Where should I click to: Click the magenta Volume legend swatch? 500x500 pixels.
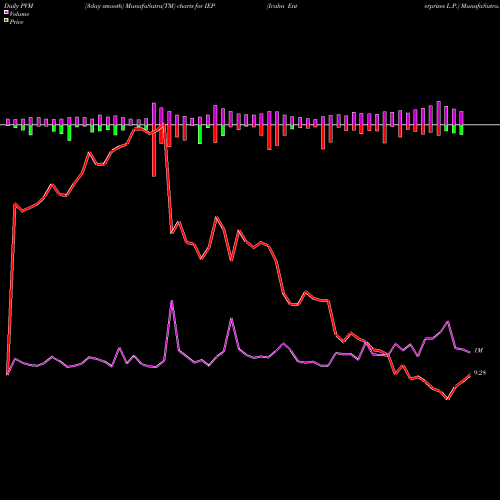click(6, 12)
